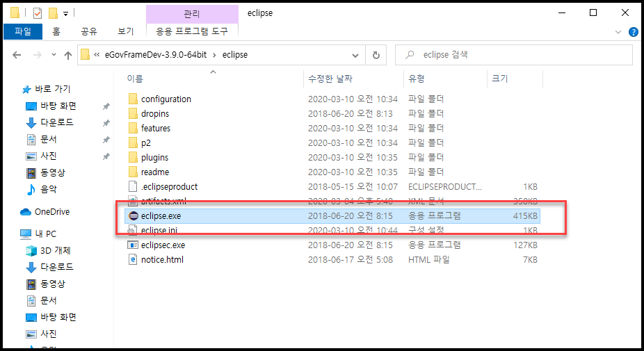Select the dropins folder icon
This screenshot has height=351, width=644.
click(x=133, y=113)
